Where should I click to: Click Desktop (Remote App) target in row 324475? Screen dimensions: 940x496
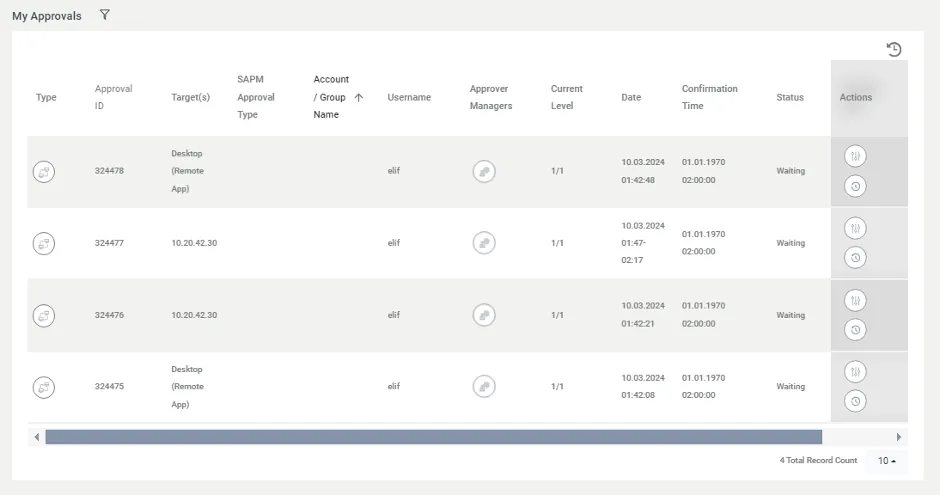click(188, 387)
